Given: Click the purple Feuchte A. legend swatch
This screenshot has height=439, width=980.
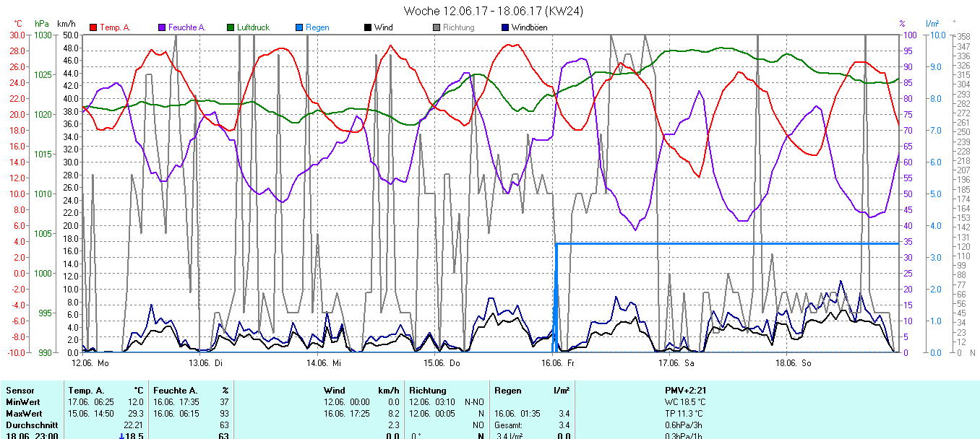Looking at the screenshot, I should point(162,27).
